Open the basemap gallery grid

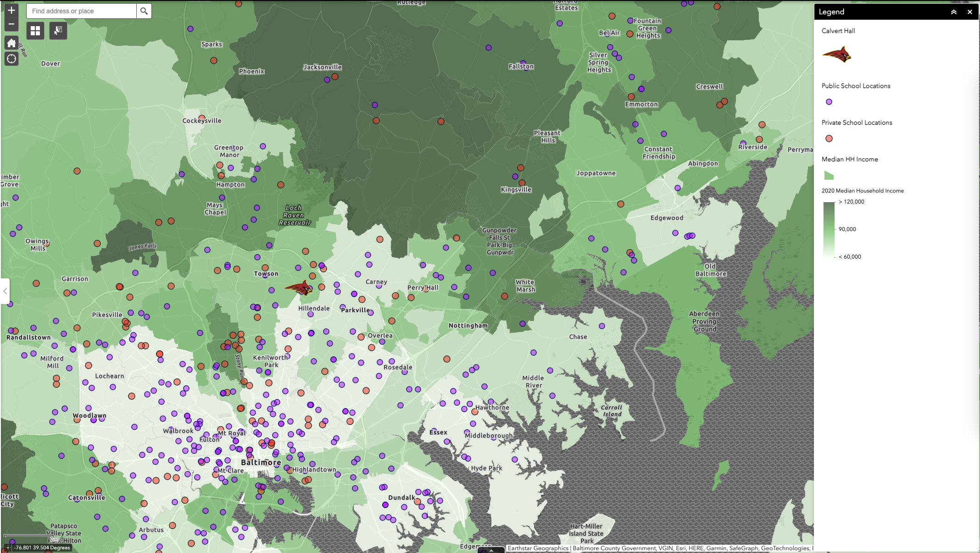pyautogui.click(x=35, y=31)
